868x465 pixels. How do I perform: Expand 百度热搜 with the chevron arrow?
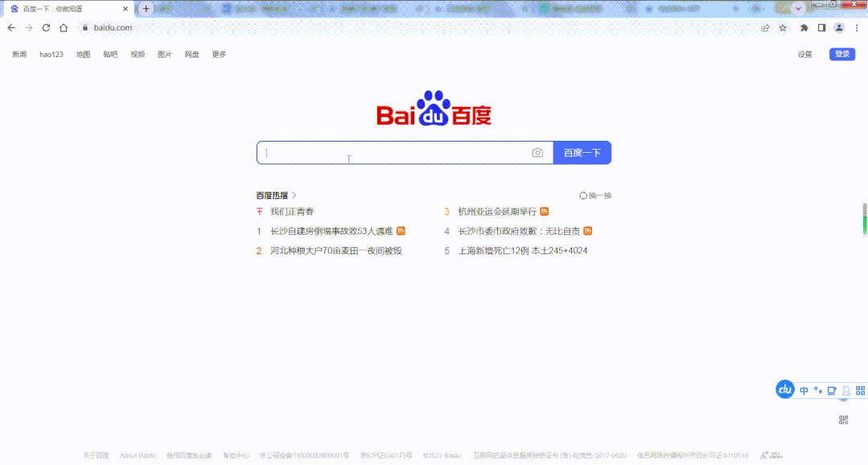[294, 195]
